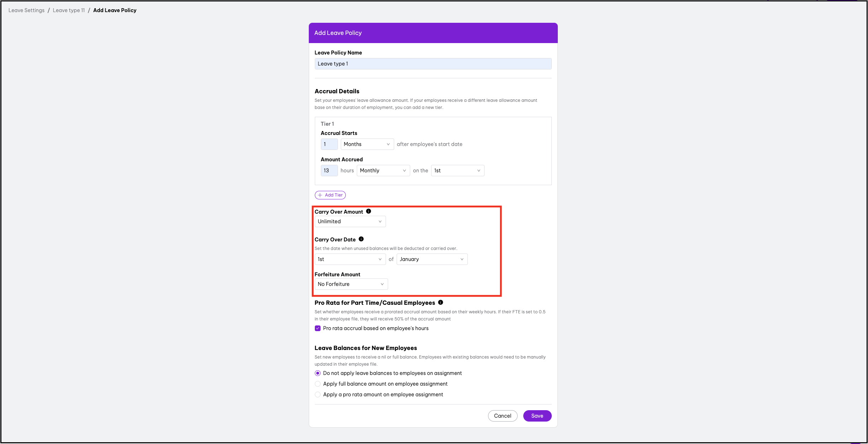Choose Apply a pro rata amount option
Image resolution: width=868 pixels, height=444 pixels.
318,395
